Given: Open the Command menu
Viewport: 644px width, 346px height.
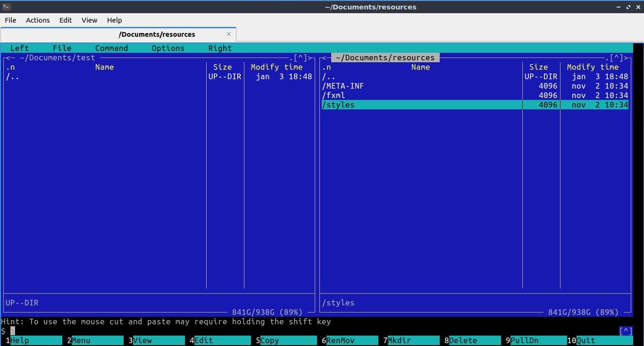Looking at the screenshot, I should coord(111,48).
